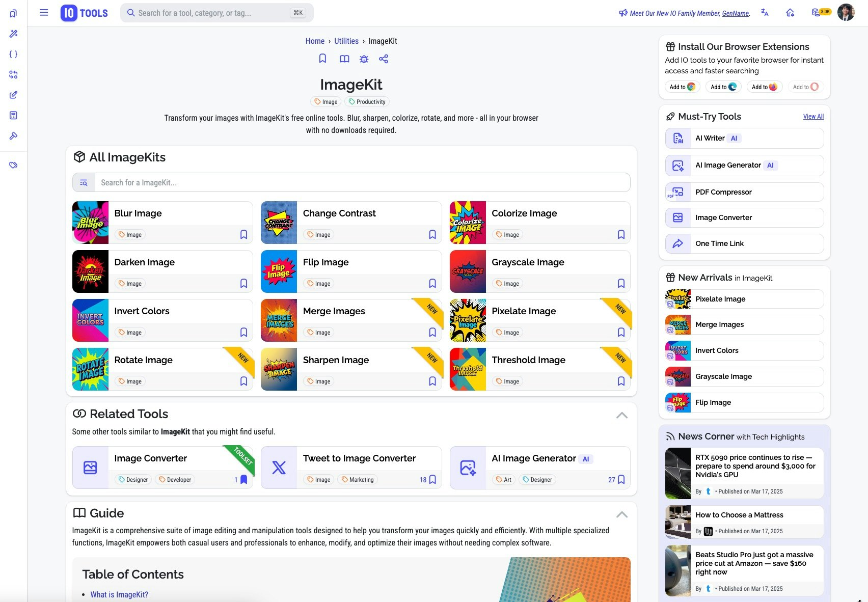Open the tags icon at sidebar bottom
Screen dimensions: 868x602
13,165
